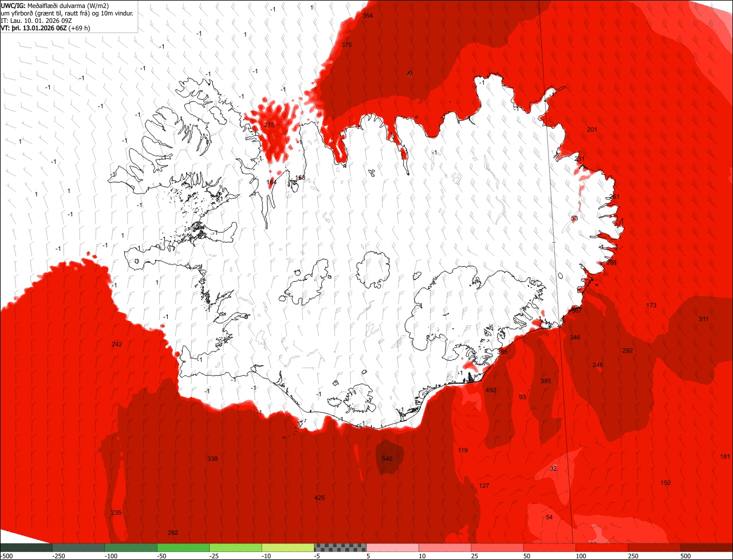
Task: Select the valid time 'VT: þri. 13.01.2026 06Z (+69 h)'
Action: point(45,27)
